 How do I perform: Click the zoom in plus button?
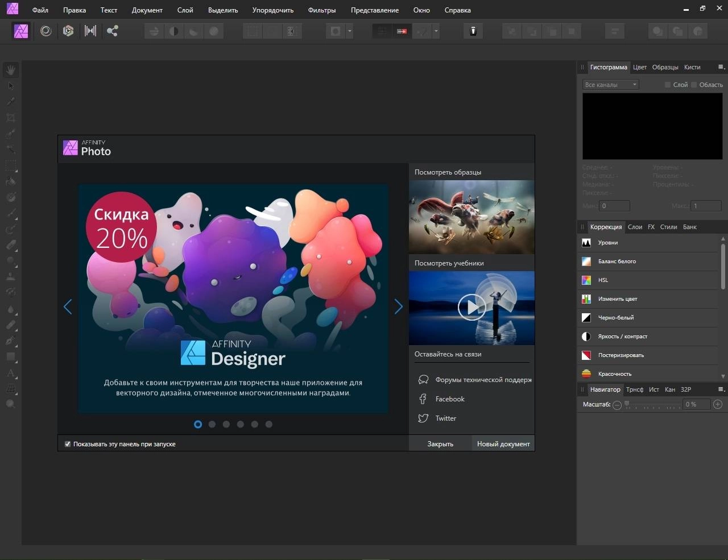(718, 404)
